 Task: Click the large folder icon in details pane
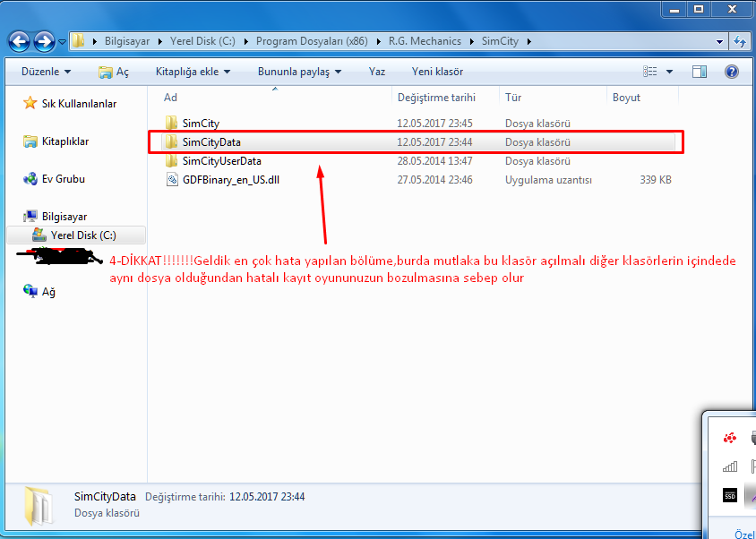coord(39,505)
